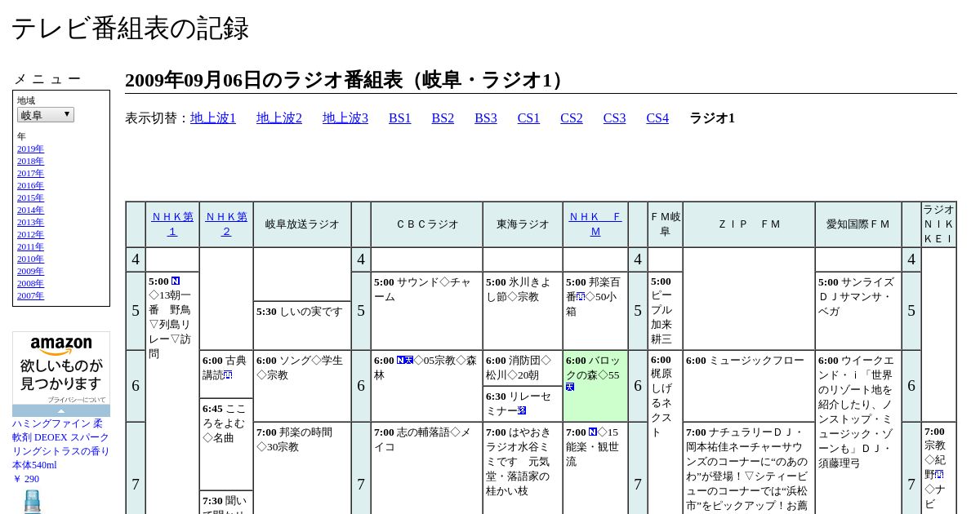Select 7:00 邦楽の時間◇30宗教 program
Viewport: 980px width, 514px height.
(302, 468)
